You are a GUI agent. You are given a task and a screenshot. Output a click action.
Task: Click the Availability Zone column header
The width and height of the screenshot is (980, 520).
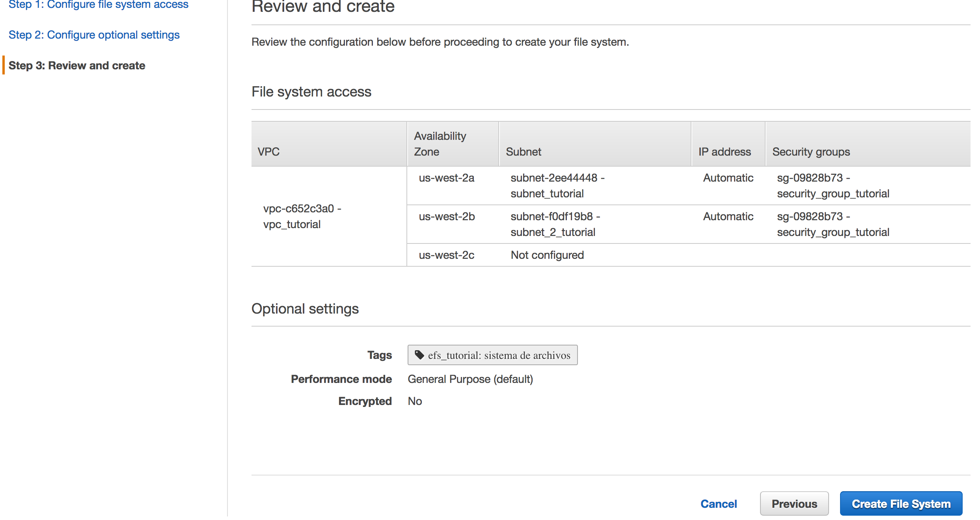440,144
